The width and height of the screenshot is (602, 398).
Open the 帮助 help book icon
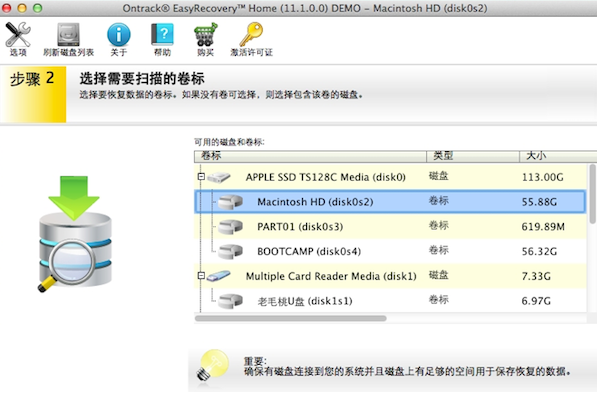pyautogui.click(x=162, y=35)
